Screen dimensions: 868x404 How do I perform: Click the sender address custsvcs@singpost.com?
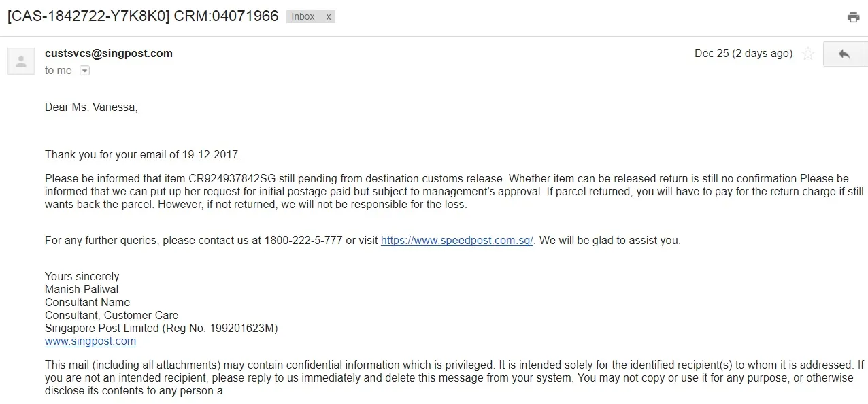click(x=109, y=53)
